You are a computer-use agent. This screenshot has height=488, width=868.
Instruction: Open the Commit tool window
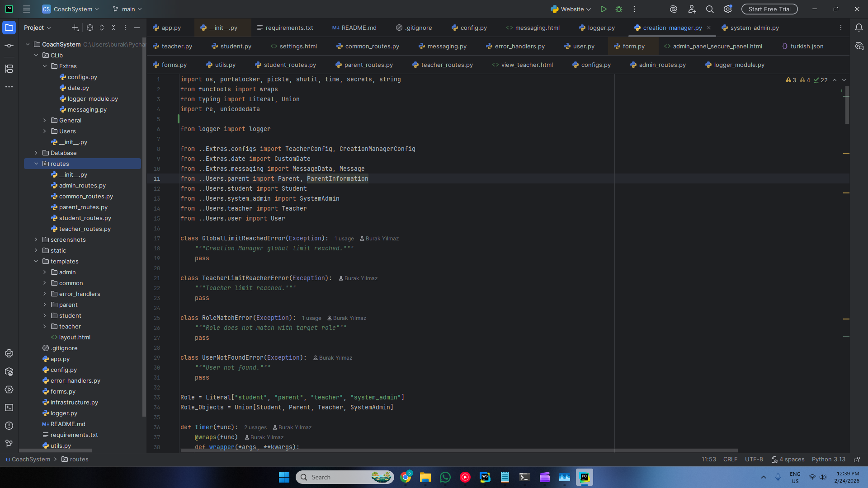[9, 46]
